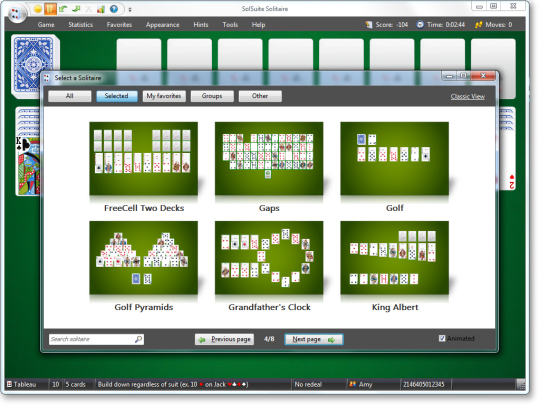Go to the Next page

click(313, 340)
